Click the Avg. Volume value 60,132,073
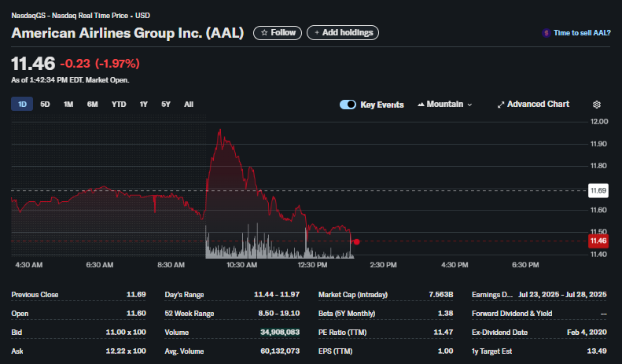Screen dimensions: 622x364 (280, 351)
